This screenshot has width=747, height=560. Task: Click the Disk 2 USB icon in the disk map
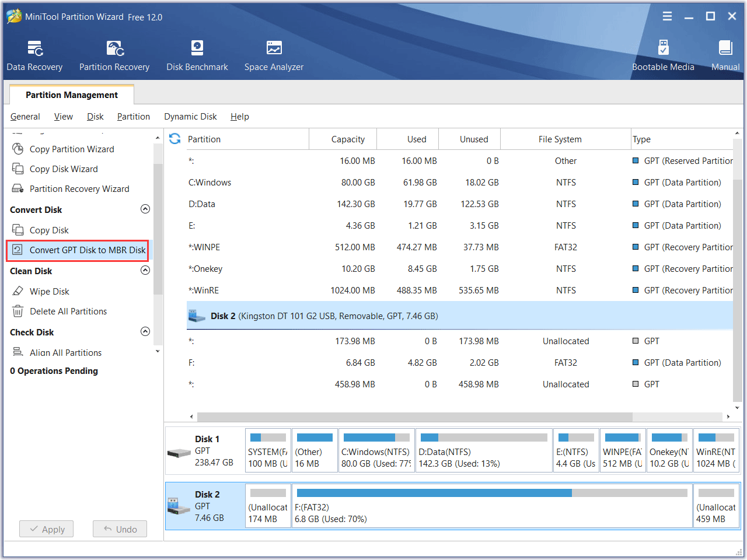coord(179,506)
